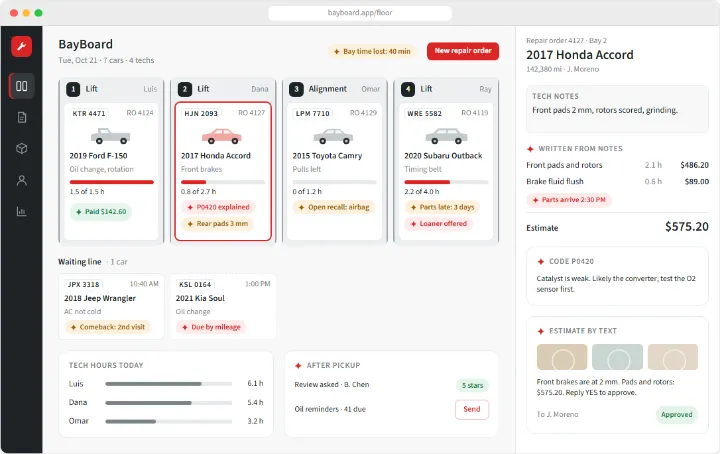Click RO 4129 order number
720x454 pixels.
(x=363, y=113)
